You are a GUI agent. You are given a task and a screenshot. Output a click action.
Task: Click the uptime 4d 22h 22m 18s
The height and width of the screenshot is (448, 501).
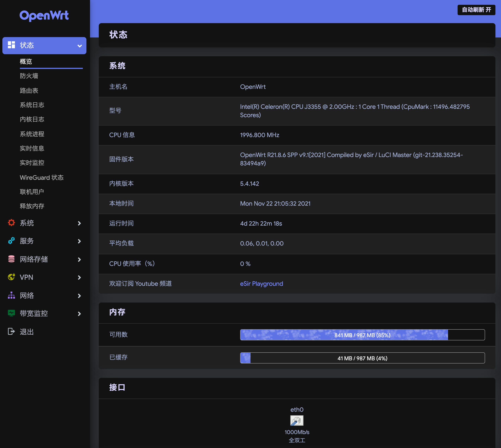(x=261, y=224)
